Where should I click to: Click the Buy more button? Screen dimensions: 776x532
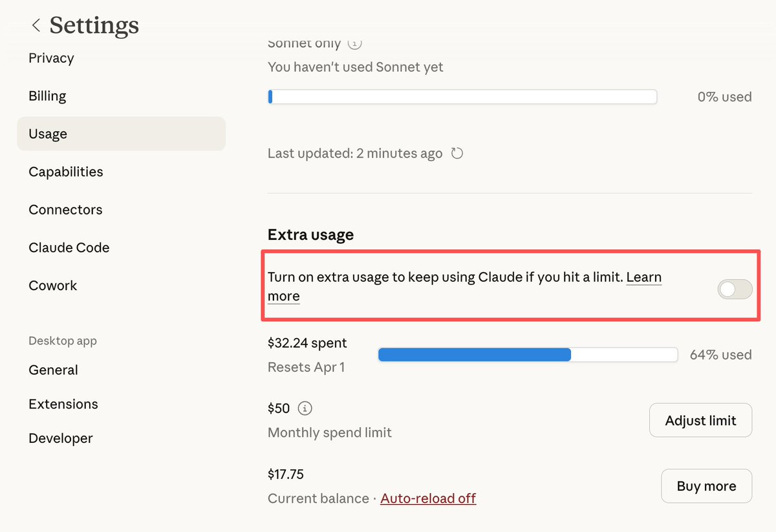point(706,486)
